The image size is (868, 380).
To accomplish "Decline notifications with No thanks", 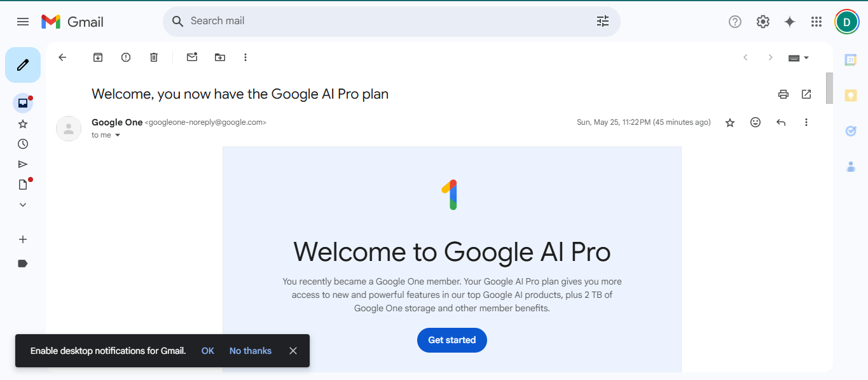I will click(x=251, y=351).
